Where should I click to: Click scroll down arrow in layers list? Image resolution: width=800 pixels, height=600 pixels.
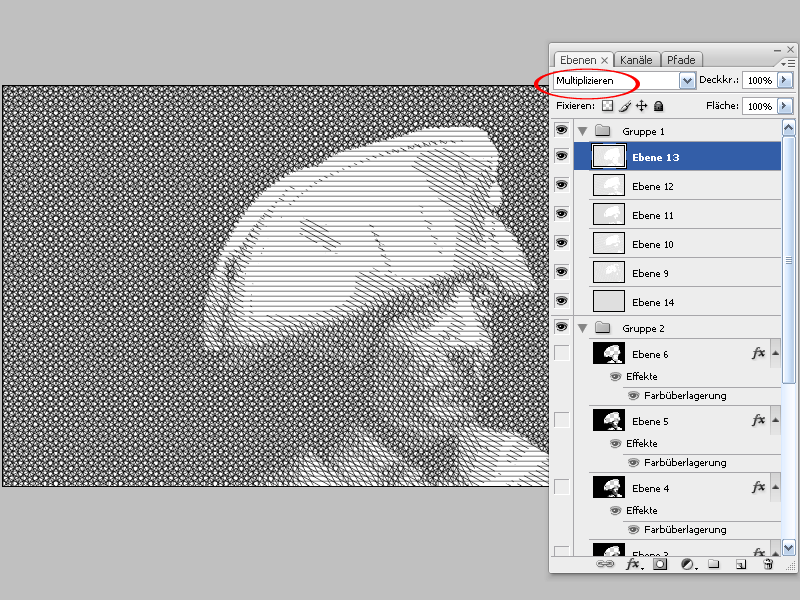pyautogui.click(x=788, y=548)
